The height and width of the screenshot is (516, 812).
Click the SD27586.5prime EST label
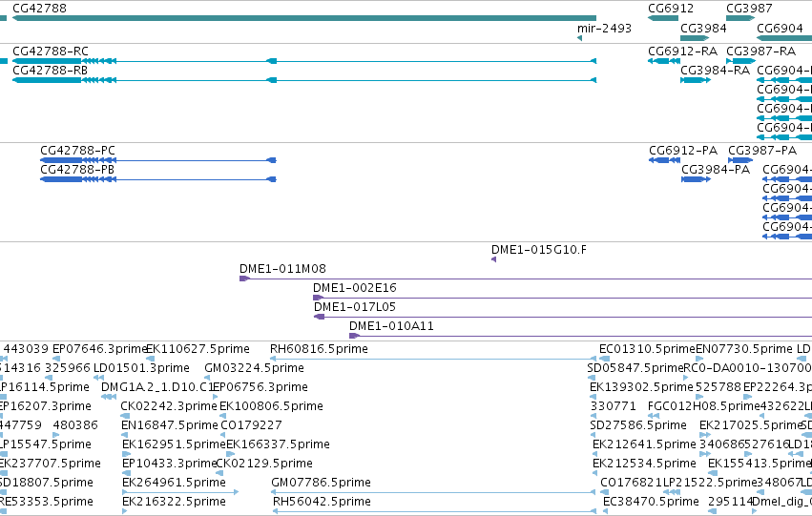638,425
